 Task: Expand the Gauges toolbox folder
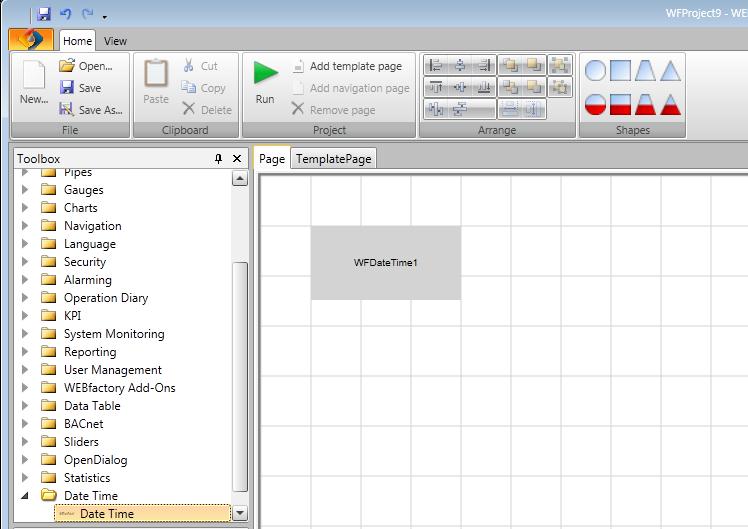tap(25, 190)
